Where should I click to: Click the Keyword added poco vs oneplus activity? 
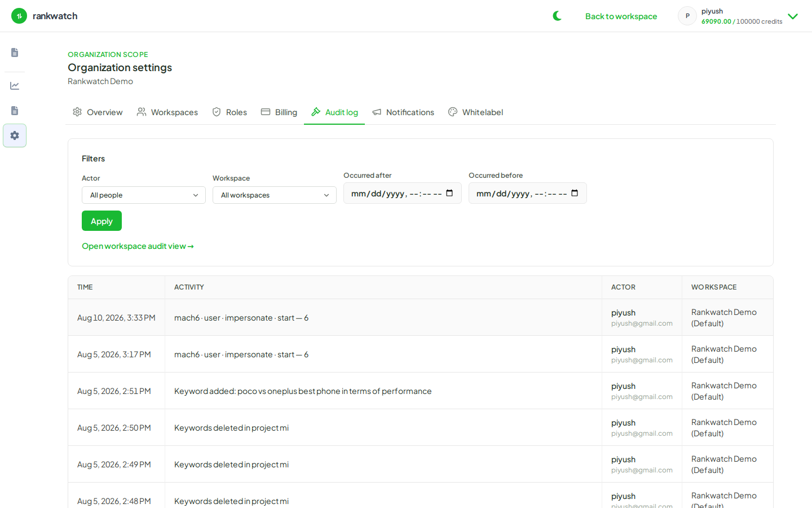click(x=303, y=391)
